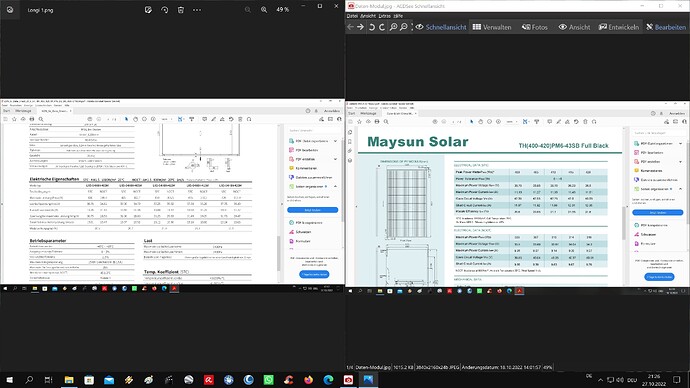Open File Explorer from the taskbar
This screenshot has width=690, height=388.
(x=69, y=379)
